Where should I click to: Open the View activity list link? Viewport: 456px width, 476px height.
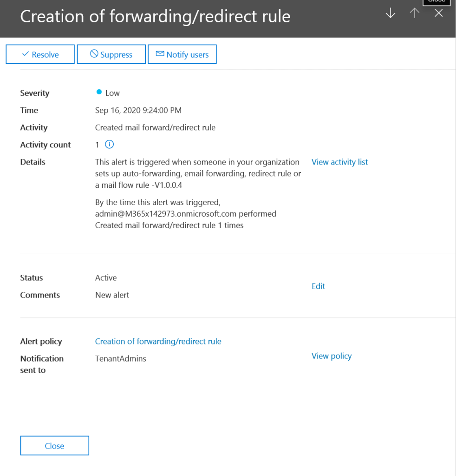coord(339,162)
